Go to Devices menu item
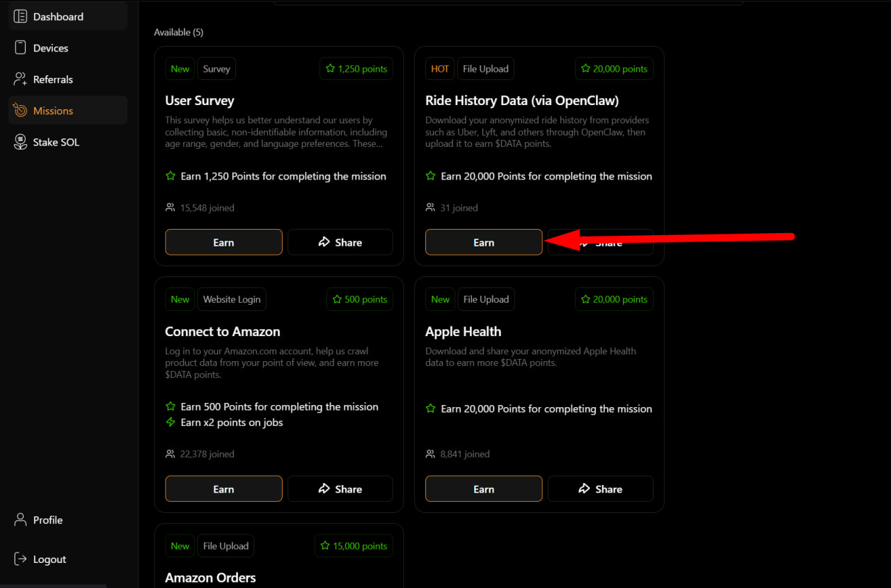Image resolution: width=891 pixels, height=588 pixels. click(68, 48)
